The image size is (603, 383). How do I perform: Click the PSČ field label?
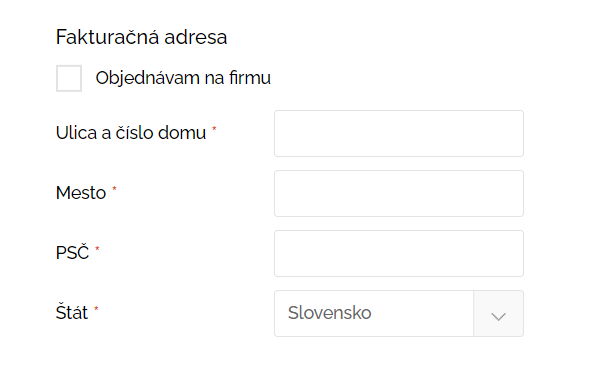coord(72,252)
